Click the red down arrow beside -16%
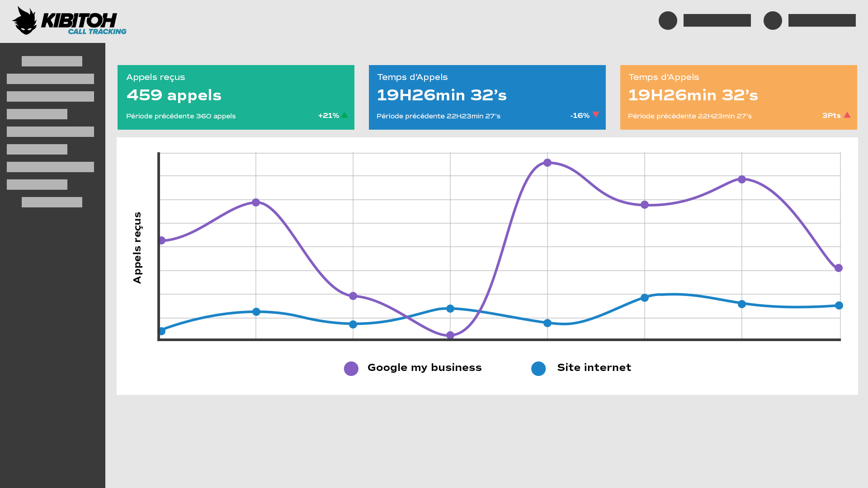 tap(596, 115)
